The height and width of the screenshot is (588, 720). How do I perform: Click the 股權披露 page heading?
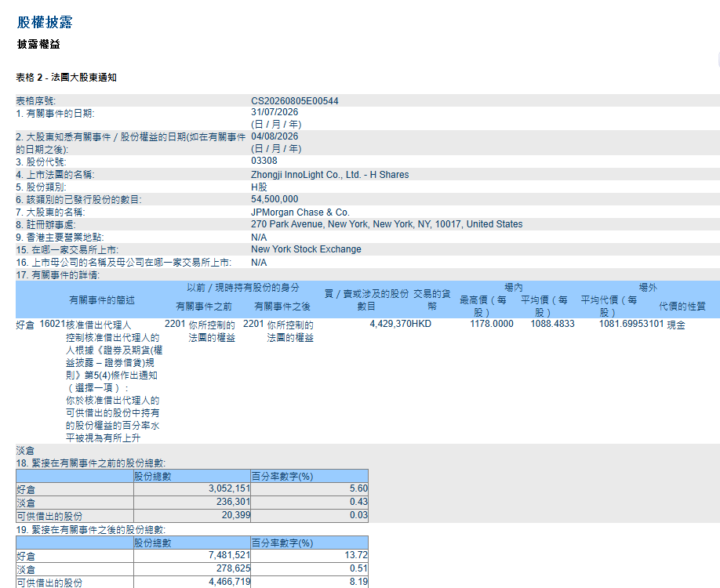click(45, 23)
